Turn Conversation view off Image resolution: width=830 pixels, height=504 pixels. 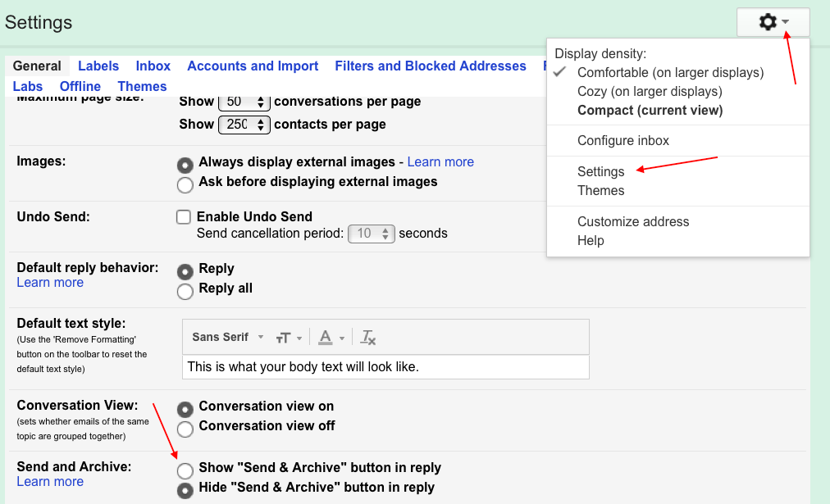(x=185, y=429)
